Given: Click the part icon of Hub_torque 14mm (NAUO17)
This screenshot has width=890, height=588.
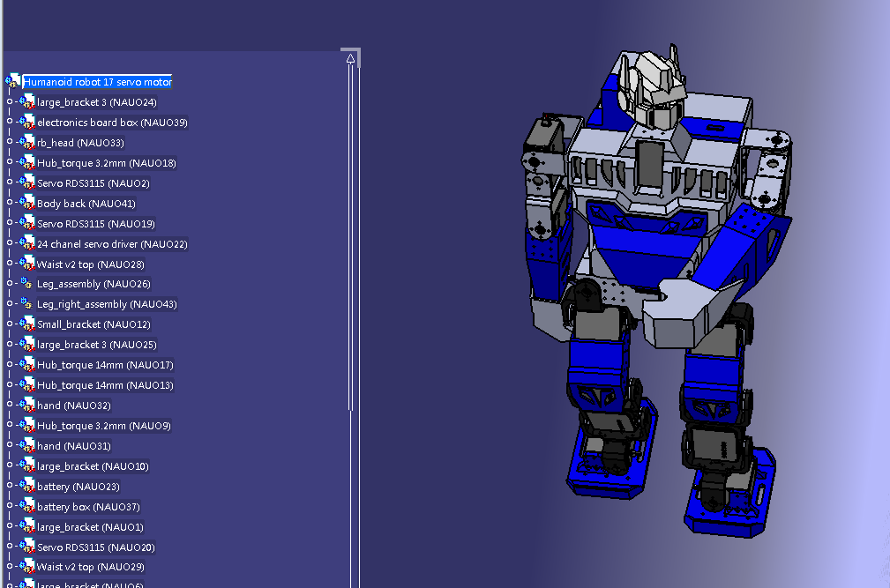Looking at the screenshot, I should [x=26, y=365].
